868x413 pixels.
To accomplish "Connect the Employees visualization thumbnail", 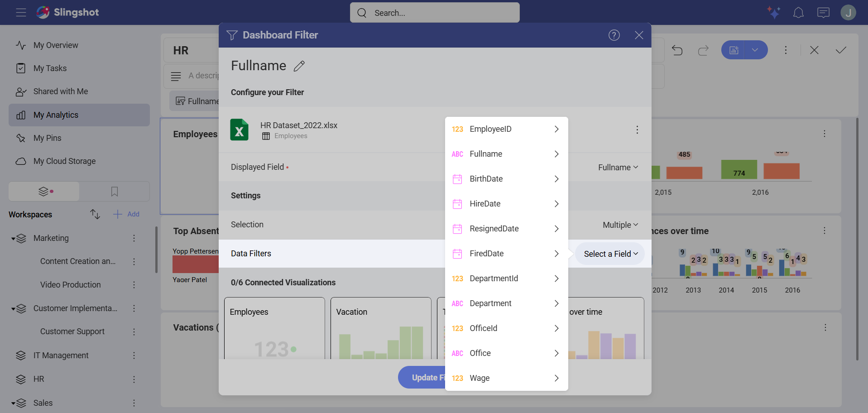I will click(x=274, y=328).
